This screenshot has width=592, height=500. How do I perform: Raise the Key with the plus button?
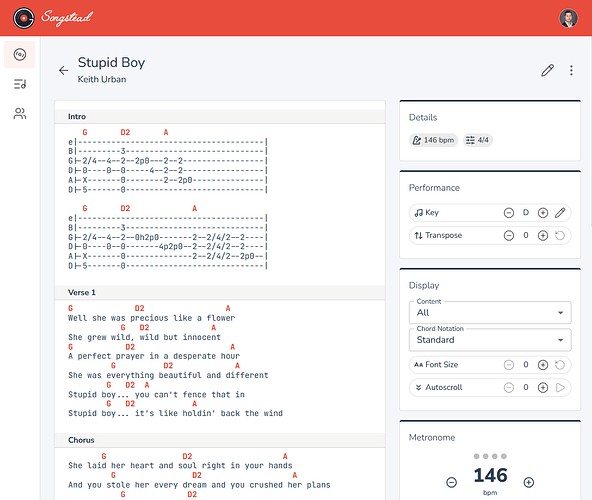(543, 213)
